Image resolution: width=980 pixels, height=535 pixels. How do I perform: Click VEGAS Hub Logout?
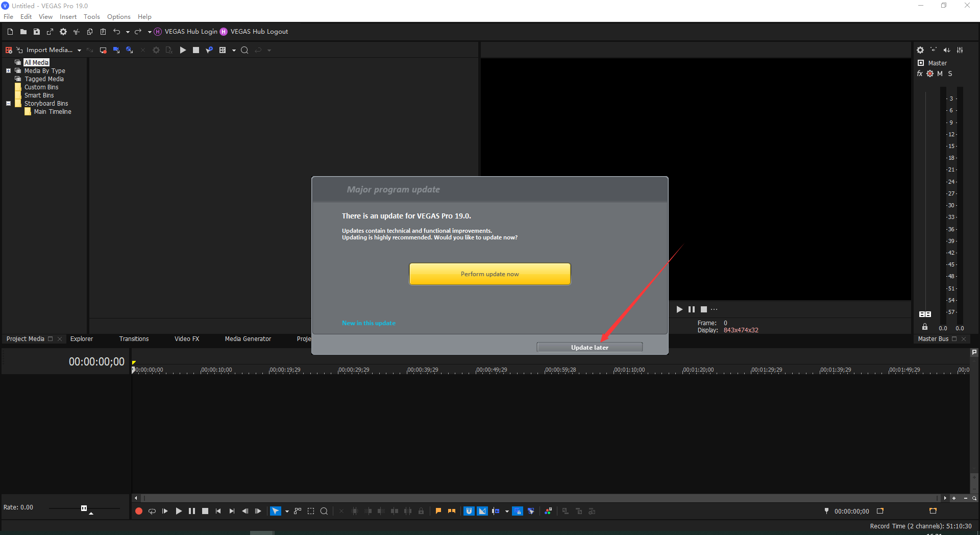coord(254,32)
